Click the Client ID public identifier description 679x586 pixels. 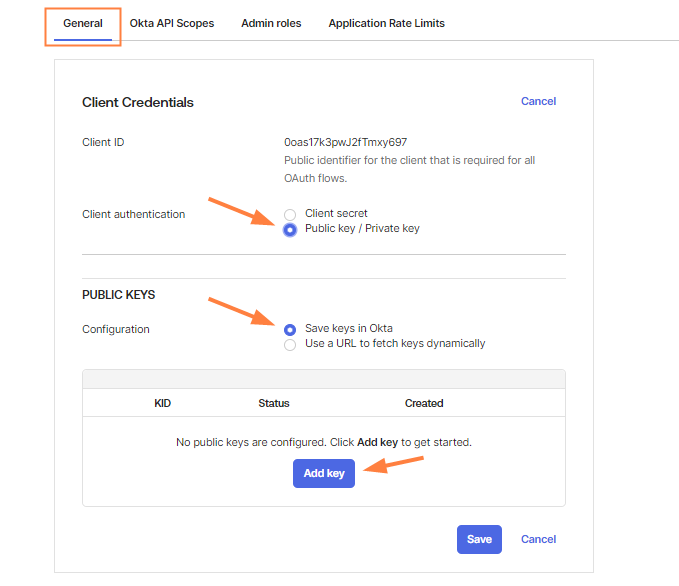coord(409,169)
